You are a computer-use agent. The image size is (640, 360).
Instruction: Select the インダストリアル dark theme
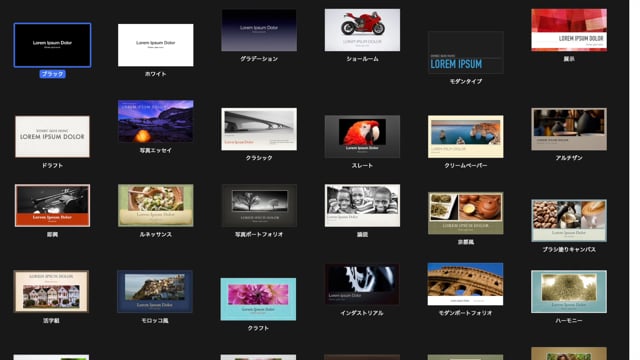[362, 284]
